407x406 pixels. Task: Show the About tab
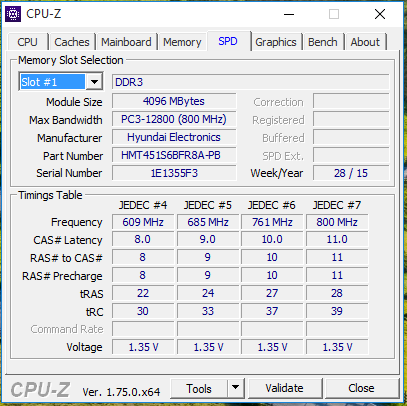[365, 42]
